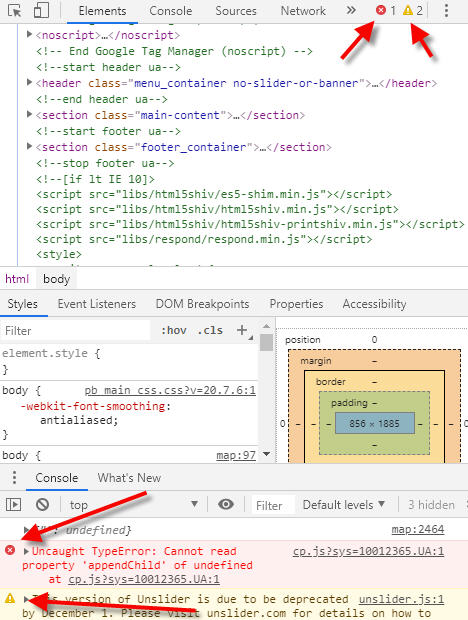The height and width of the screenshot is (620, 468).
Task: Switch to the Network tab
Action: point(303,11)
